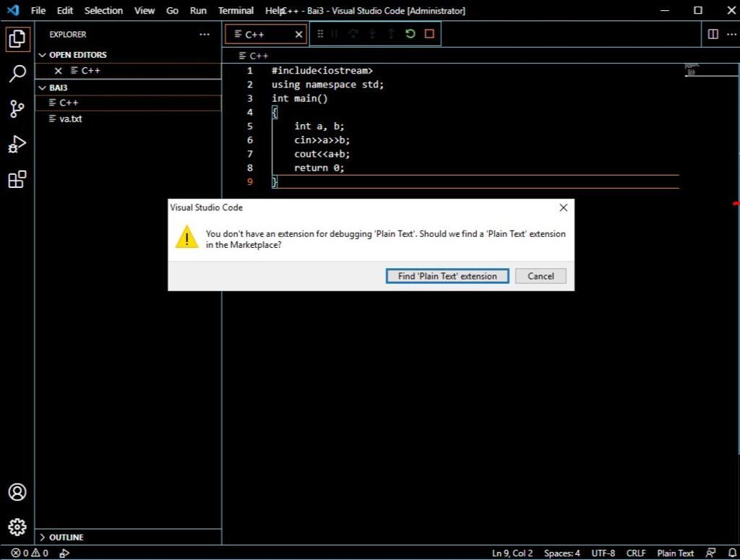Click Find 'Plain Text' extension button
The image size is (740, 560).
point(447,276)
